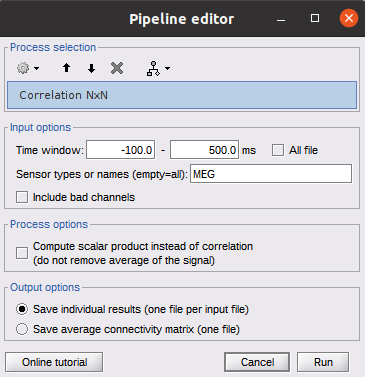
Task: Click the time window start field -100.0
Action: point(120,150)
